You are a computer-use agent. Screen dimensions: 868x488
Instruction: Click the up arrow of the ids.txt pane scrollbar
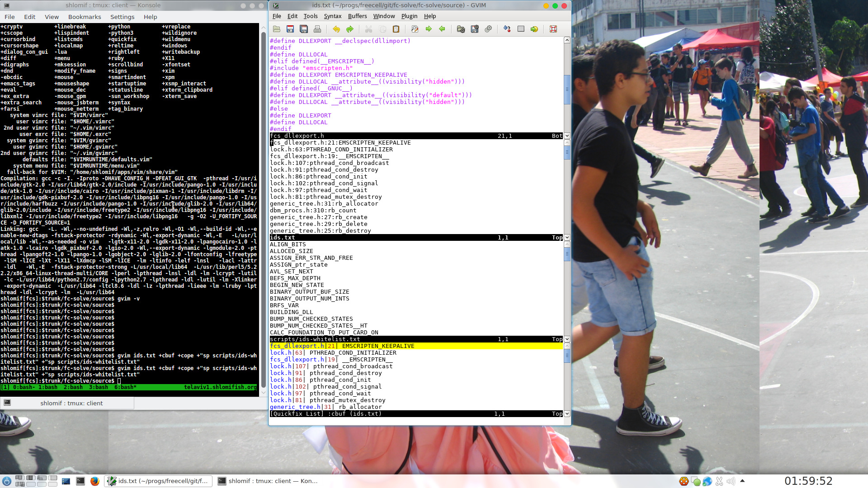[567, 143]
